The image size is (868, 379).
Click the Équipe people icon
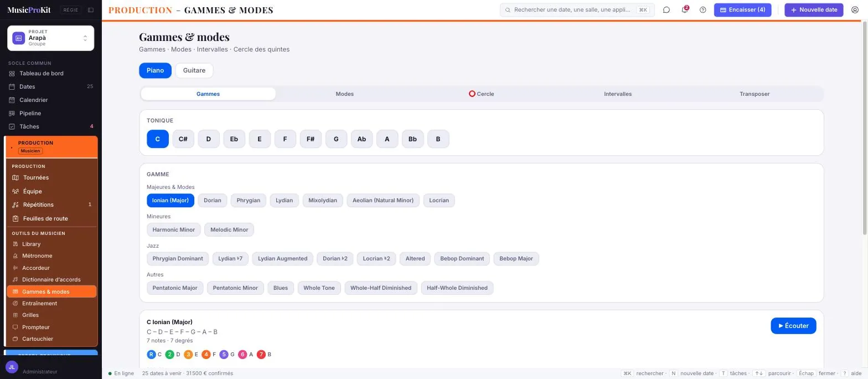[x=15, y=191]
